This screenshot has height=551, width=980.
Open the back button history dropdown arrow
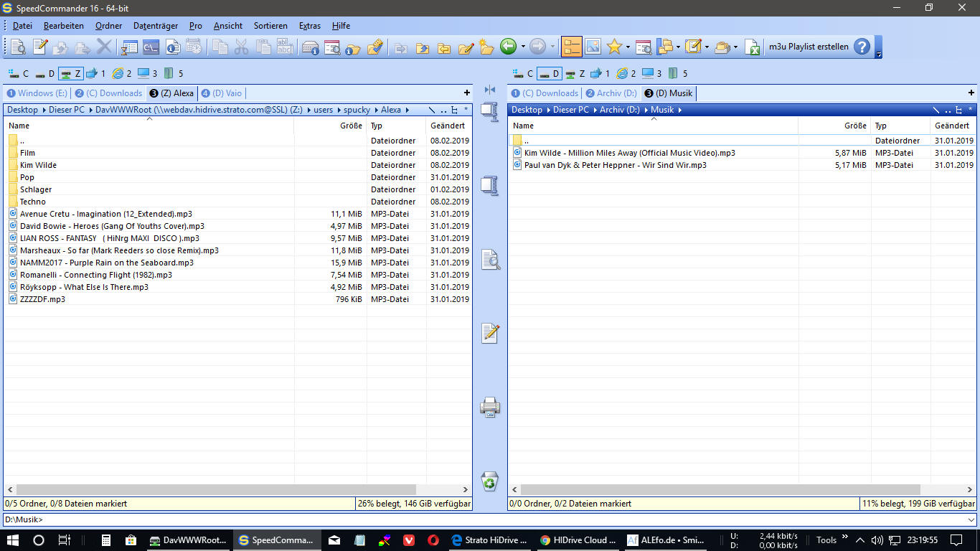pyautogui.click(x=523, y=47)
